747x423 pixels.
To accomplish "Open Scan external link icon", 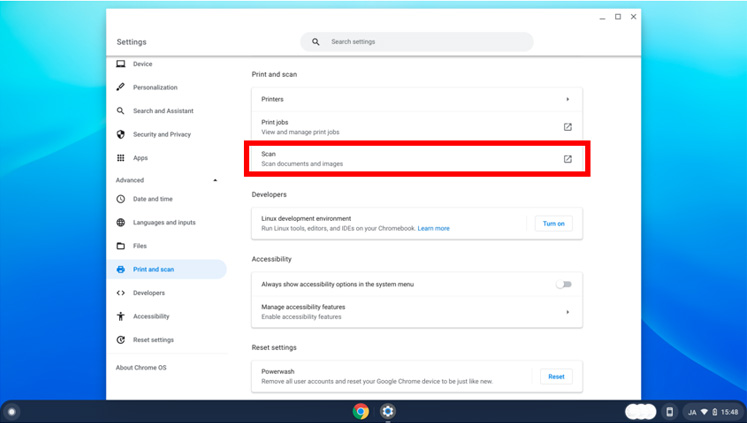I will click(567, 159).
